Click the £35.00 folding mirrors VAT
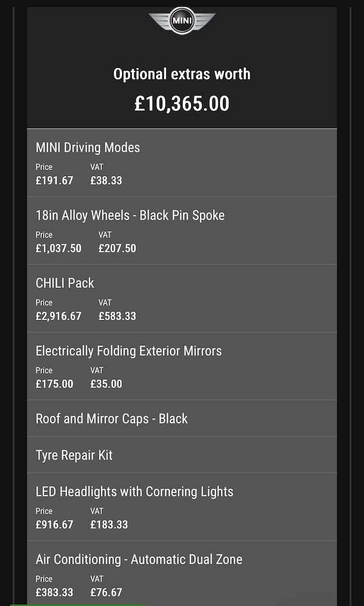The width and height of the screenshot is (364, 606). point(106,384)
